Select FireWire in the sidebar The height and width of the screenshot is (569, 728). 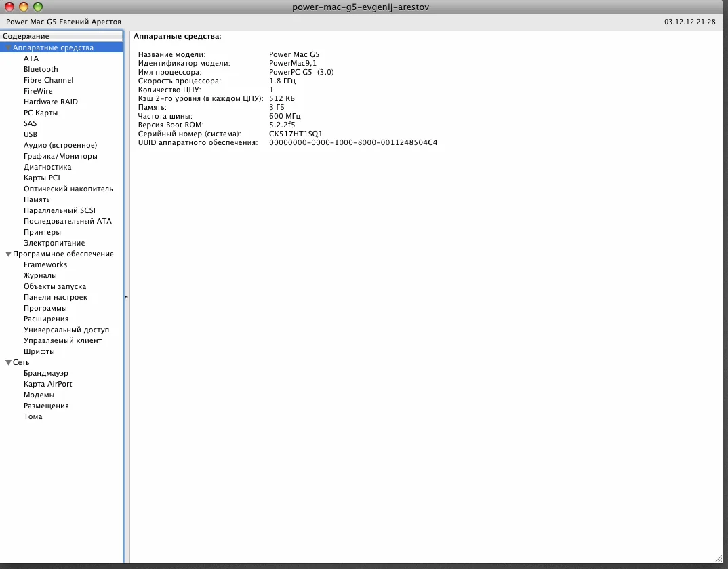[38, 91]
